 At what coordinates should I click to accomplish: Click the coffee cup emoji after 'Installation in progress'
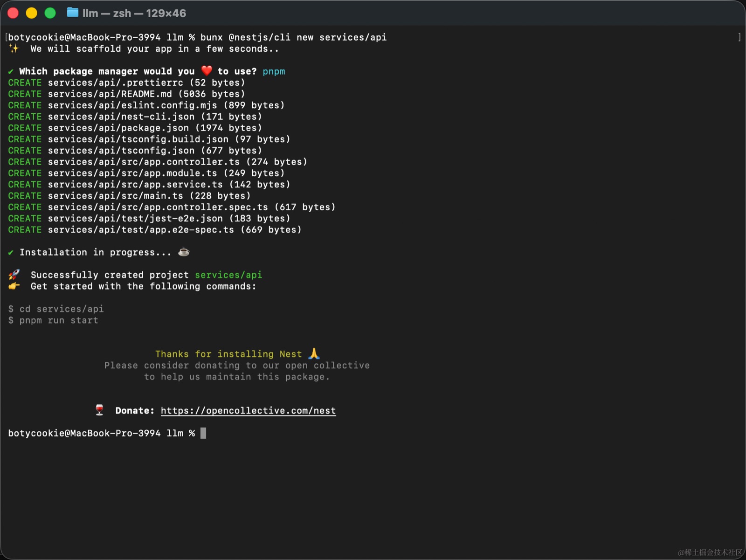click(184, 252)
